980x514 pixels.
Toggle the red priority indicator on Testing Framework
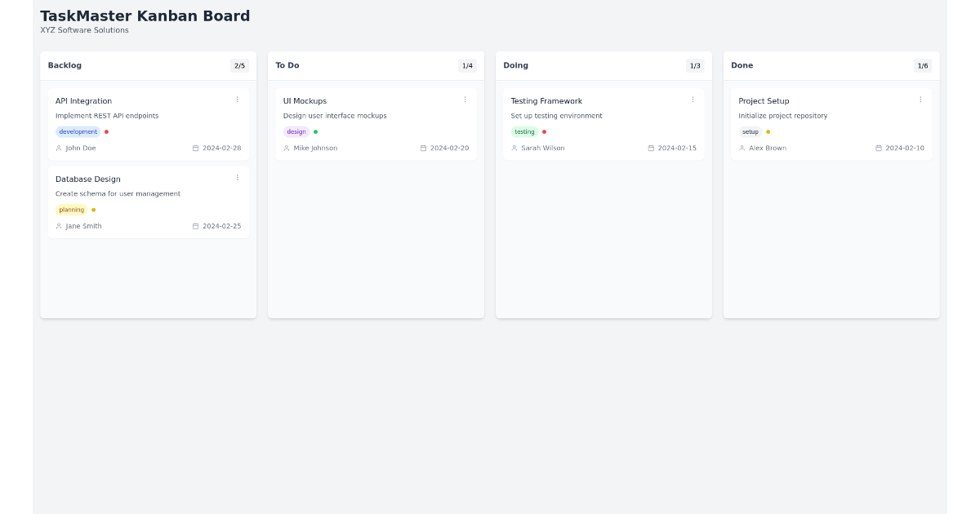pyautogui.click(x=546, y=131)
